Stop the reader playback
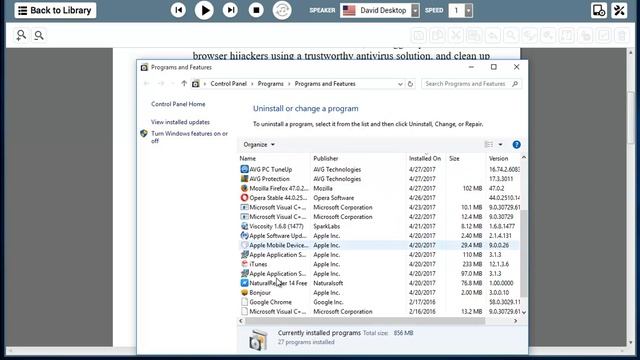 [256, 10]
